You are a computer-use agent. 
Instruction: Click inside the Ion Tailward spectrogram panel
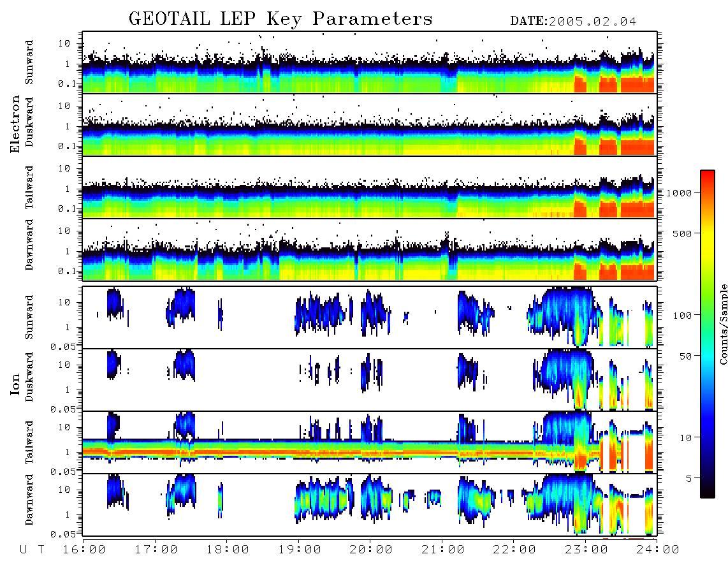coord(370,442)
